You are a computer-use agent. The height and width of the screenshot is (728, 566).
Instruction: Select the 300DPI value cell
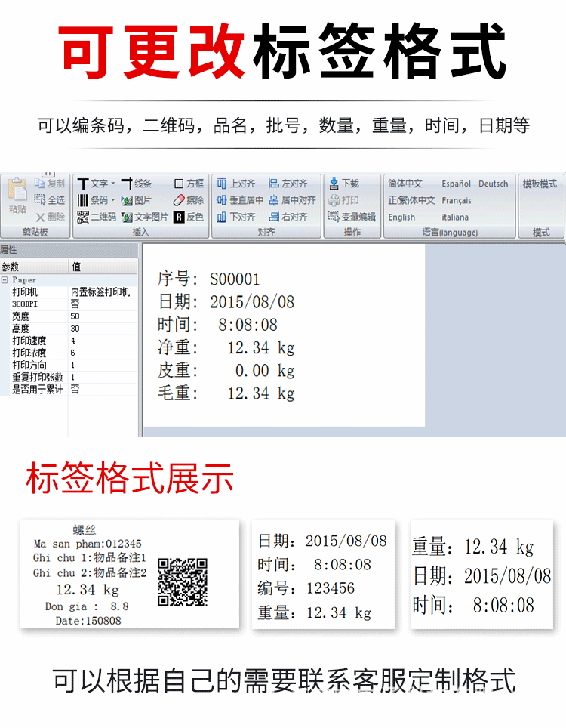coord(103,304)
